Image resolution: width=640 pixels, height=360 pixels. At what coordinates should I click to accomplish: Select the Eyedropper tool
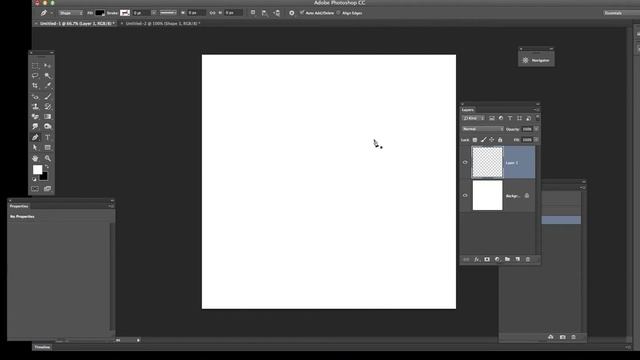(x=48, y=86)
